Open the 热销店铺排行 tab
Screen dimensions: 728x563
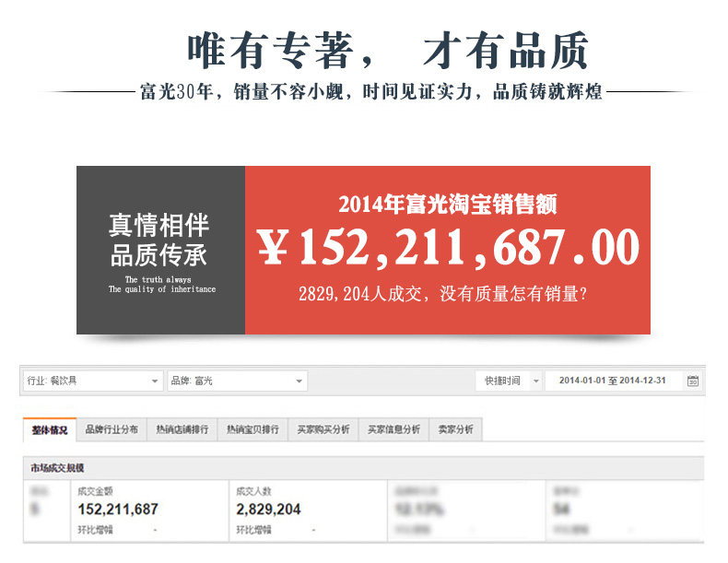(182, 429)
